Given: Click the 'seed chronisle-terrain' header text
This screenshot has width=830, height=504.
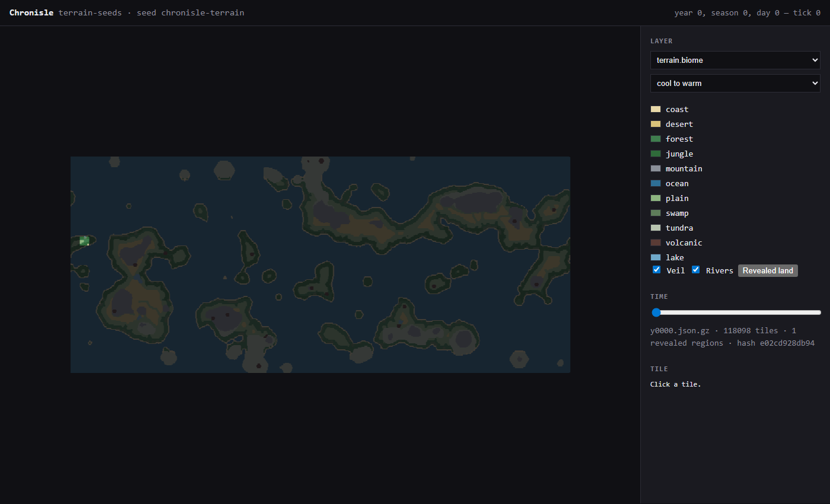Looking at the screenshot, I should [190, 12].
